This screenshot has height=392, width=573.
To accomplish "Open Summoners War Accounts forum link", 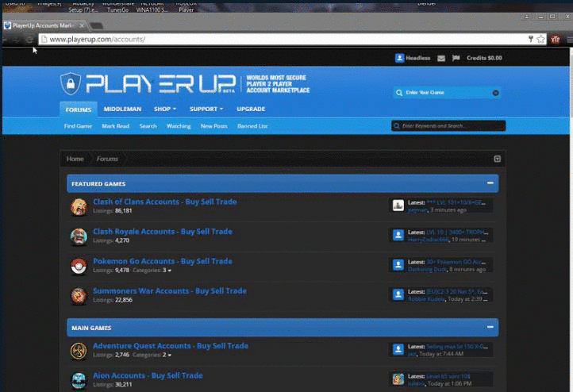I will click(x=170, y=290).
